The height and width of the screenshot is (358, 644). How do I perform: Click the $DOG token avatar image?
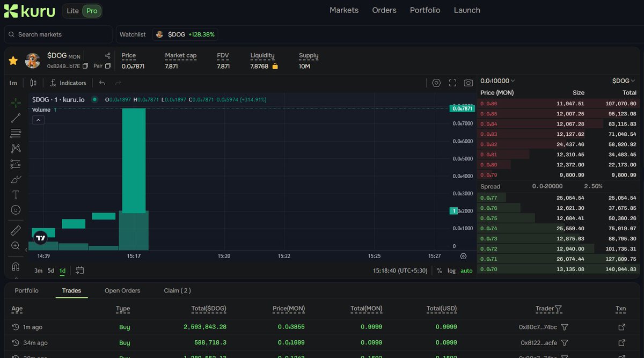pos(33,61)
